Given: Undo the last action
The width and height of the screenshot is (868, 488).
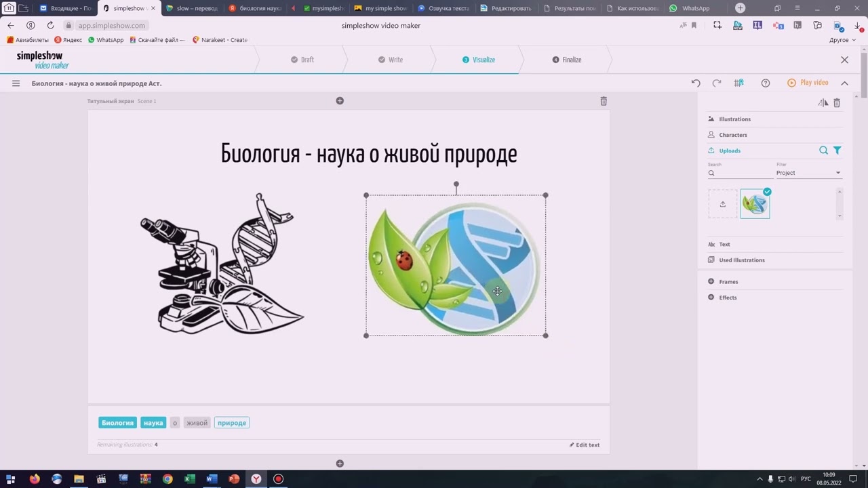Looking at the screenshot, I should pyautogui.click(x=696, y=83).
